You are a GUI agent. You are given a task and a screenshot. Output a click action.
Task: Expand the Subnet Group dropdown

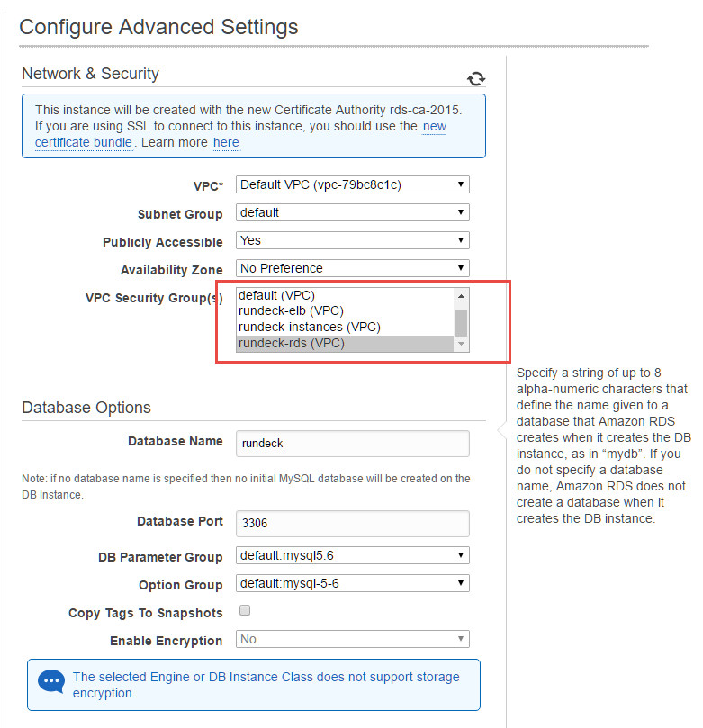[x=353, y=212]
